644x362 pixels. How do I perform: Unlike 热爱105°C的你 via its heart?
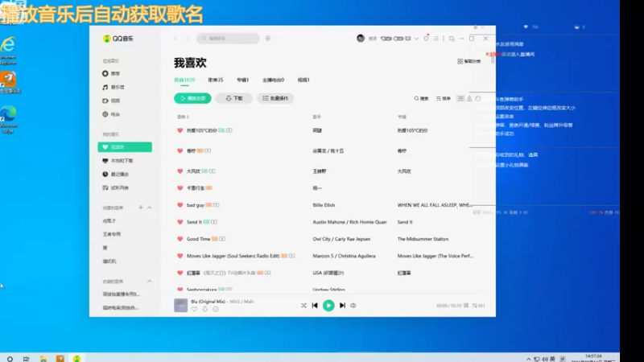(180, 130)
